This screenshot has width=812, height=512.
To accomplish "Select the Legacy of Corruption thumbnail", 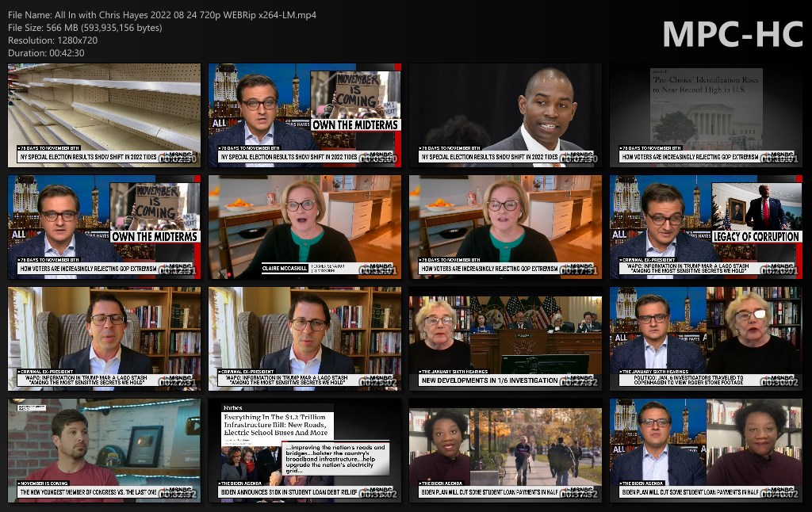I will pos(706,227).
